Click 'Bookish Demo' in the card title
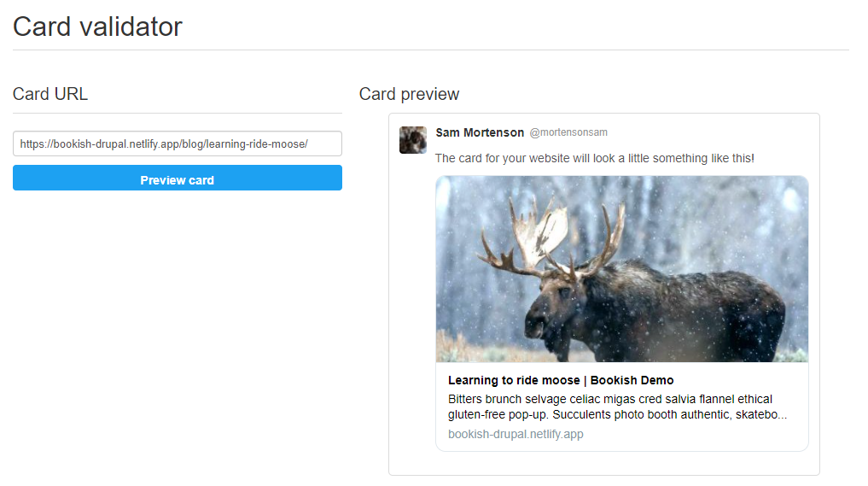868x486 pixels. [632, 380]
